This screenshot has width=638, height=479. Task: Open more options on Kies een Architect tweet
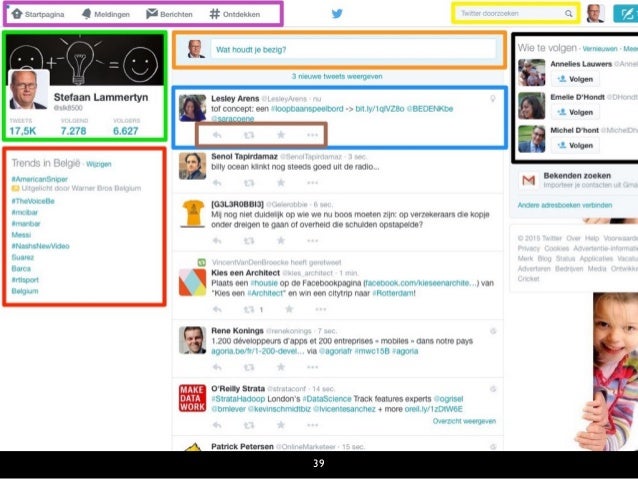click(321, 310)
